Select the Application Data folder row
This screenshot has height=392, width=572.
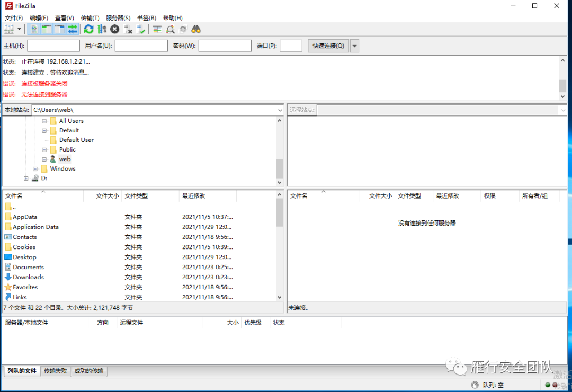point(139,227)
